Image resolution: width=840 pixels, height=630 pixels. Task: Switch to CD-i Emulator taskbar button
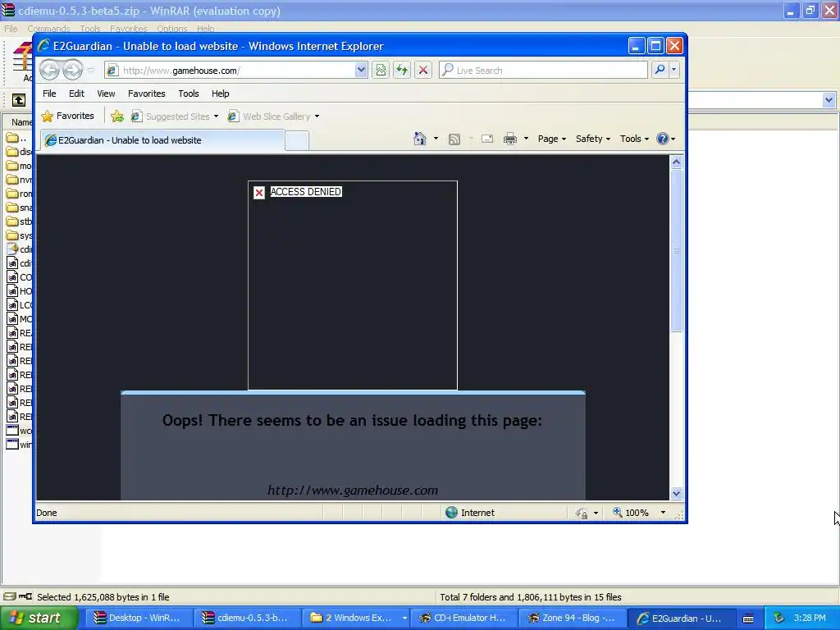[x=463, y=619]
